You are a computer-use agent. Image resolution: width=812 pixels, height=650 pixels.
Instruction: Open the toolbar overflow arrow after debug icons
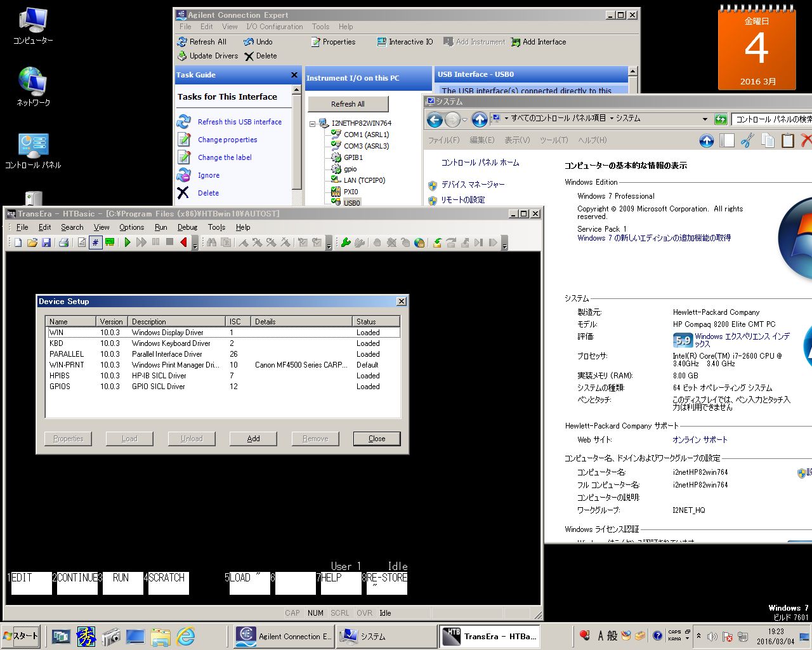pyautogui.click(x=329, y=244)
